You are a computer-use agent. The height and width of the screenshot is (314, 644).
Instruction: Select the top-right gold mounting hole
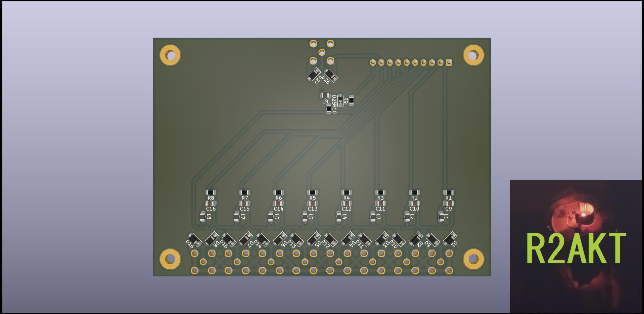point(473,55)
